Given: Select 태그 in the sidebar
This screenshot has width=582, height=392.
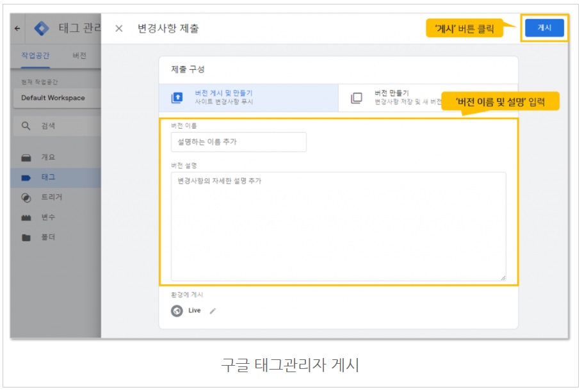Looking at the screenshot, I should coord(56,177).
